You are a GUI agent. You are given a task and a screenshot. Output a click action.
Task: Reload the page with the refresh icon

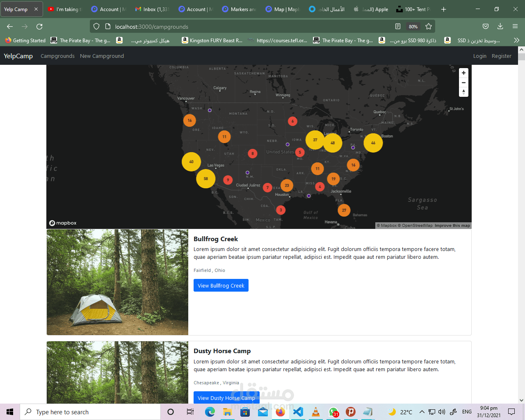[x=39, y=27]
